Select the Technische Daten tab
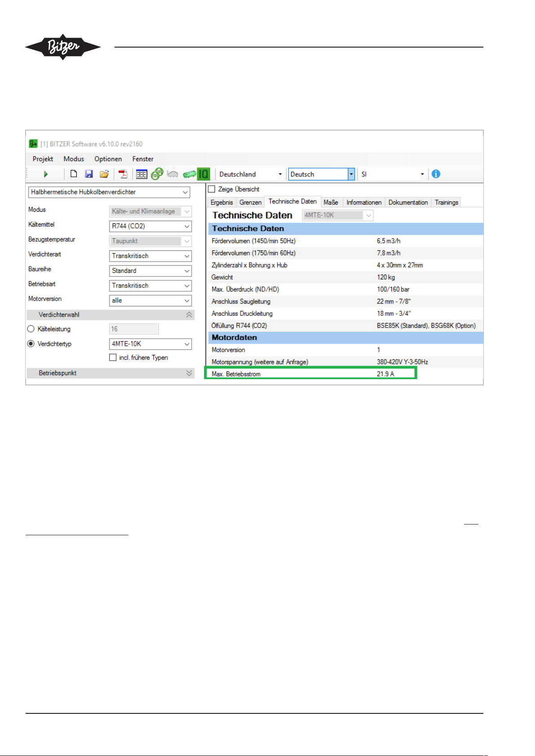The image size is (535, 756). [x=292, y=201]
